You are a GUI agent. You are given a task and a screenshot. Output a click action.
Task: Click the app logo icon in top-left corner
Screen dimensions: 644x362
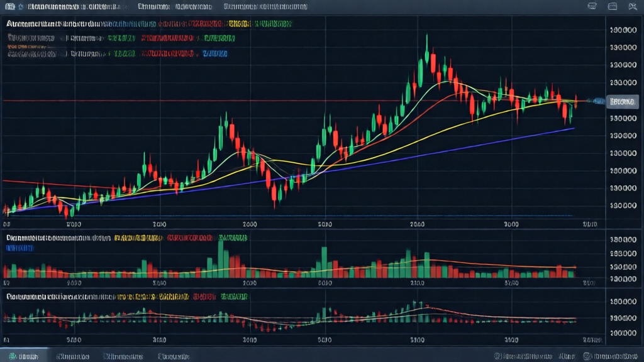(x=8, y=7)
